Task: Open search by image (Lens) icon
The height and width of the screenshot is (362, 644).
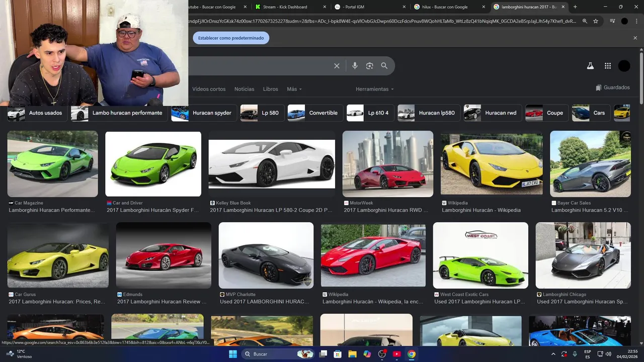Action: coord(370,66)
